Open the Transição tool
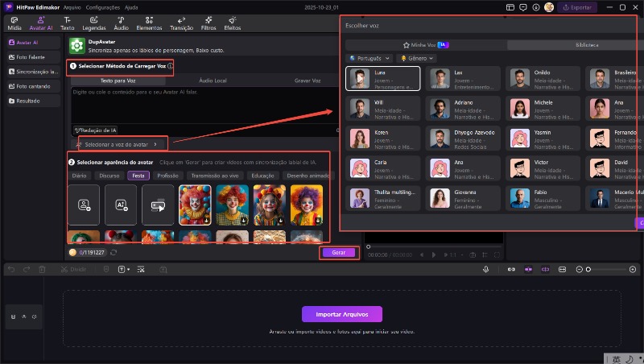This screenshot has width=644, height=364. pyautogui.click(x=181, y=23)
